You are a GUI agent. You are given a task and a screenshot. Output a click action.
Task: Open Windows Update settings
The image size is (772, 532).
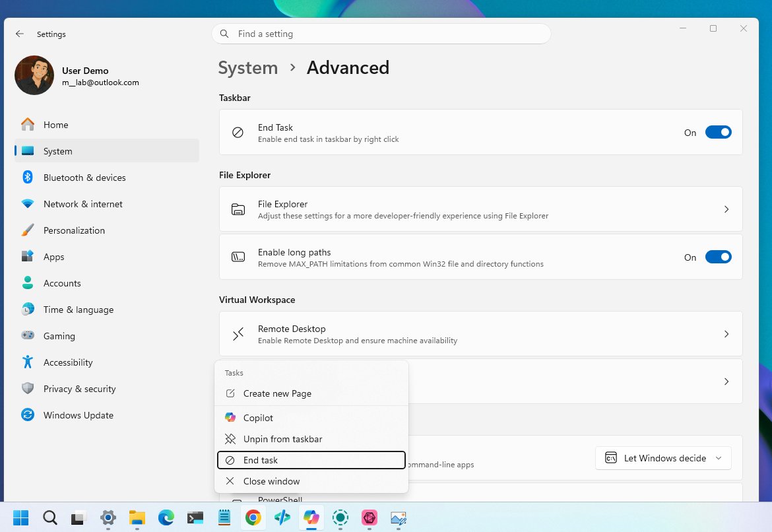pos(77,415)
